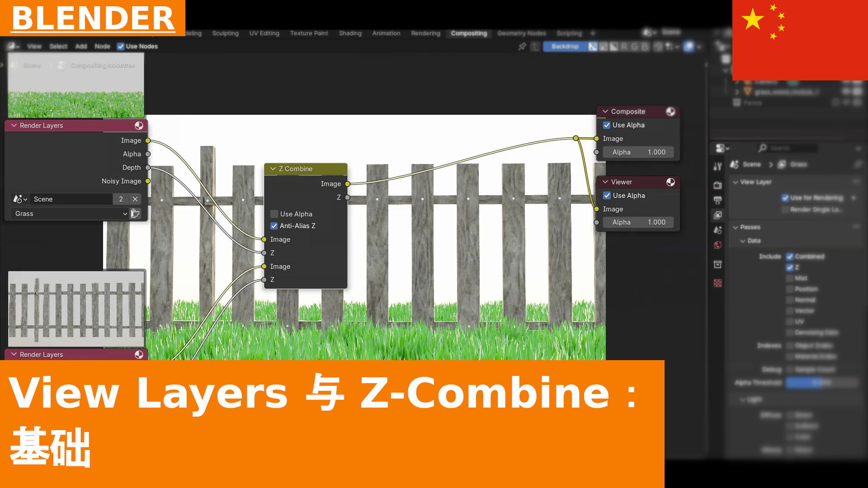Disable the Use Nodes checkbox
The width and height of the screenshot is (868, 488).
[x=121, y=47]
